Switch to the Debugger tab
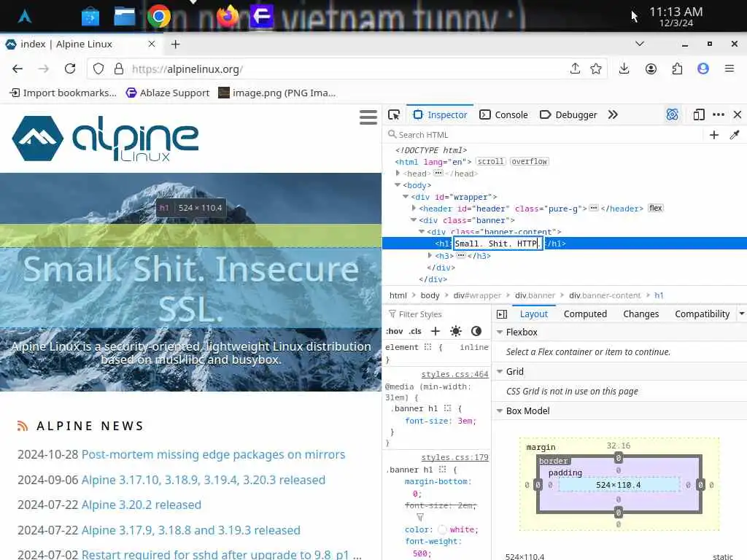The width and height of the screenshot is (747, 560). (x=568, y=114)
